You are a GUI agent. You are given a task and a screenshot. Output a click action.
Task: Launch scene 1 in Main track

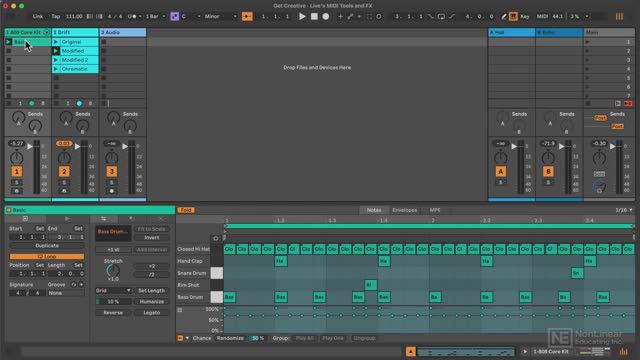(587, 42)
